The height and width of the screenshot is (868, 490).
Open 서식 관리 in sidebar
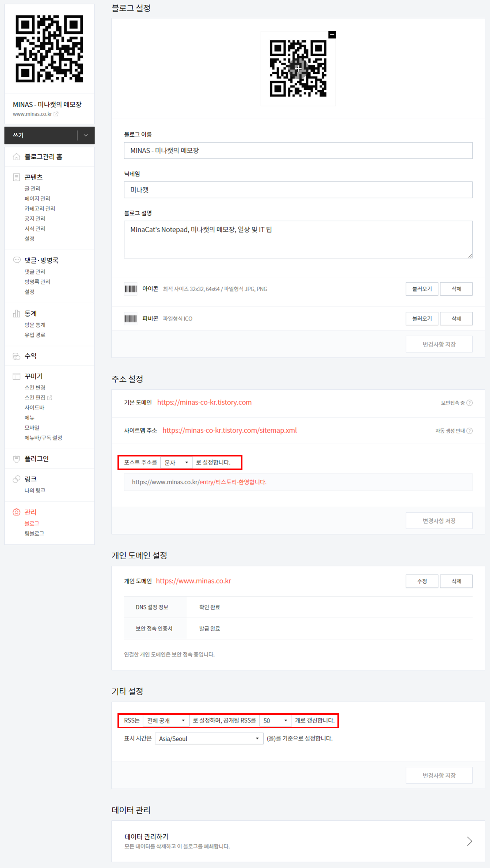pyautogui.click(x=35, y=229)
